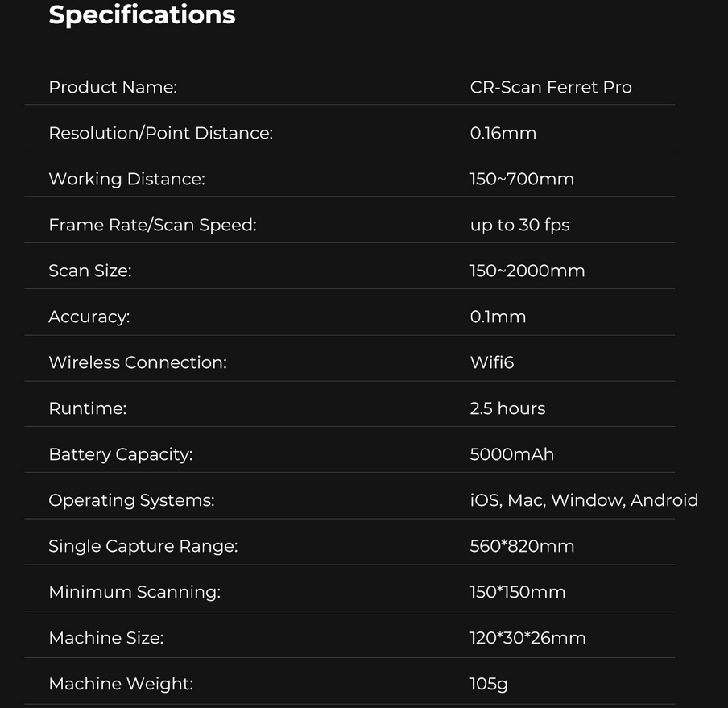Click the Accuracy label
728x708 pixels.
click(x=89, y=317)
